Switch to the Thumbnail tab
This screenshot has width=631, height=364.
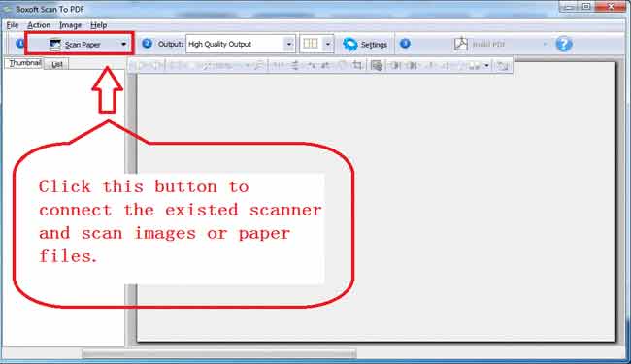pos(24,63)
